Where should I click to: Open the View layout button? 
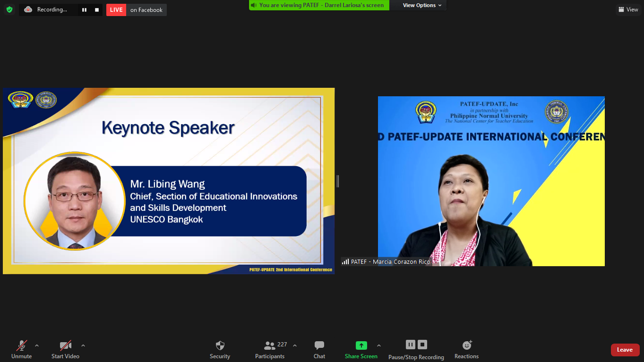click(x=628, y=9)
